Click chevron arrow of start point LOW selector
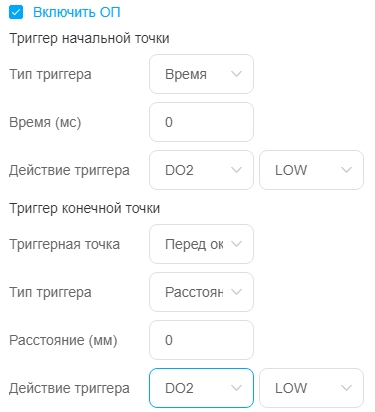Viewport: 375px width, 412px height. pos(346,170)
